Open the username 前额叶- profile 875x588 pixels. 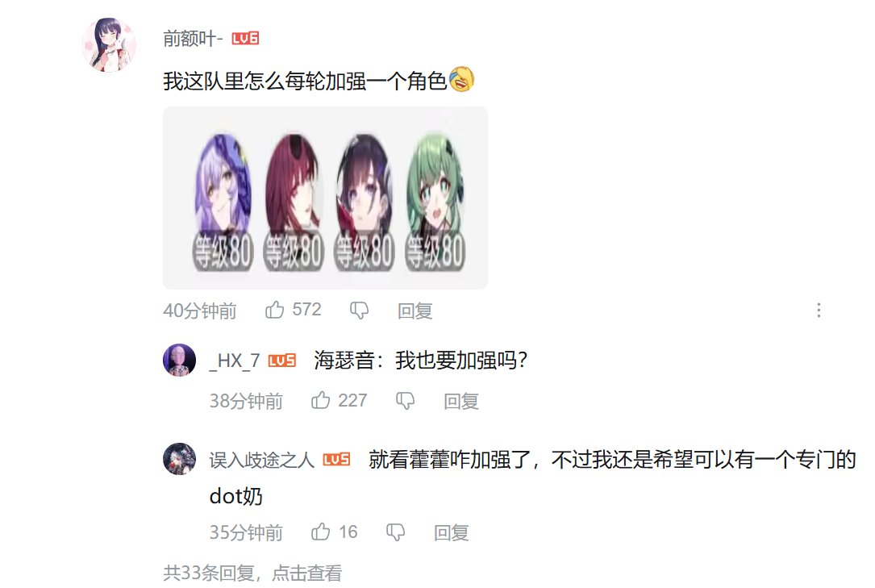(193, 38)
